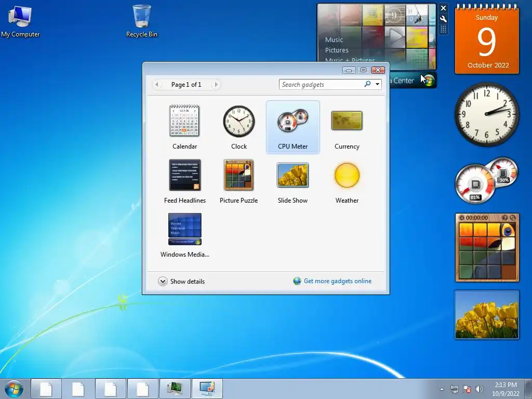Open Media Center gadget options wrench
532x399 pixels.
pos(444,19)
